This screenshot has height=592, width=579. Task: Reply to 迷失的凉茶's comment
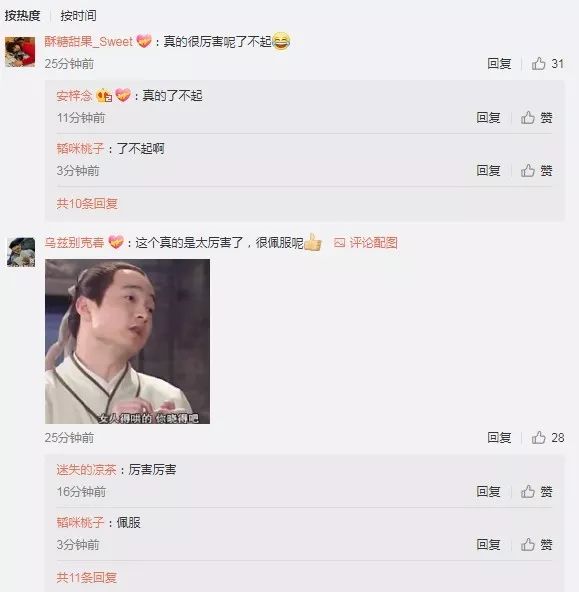pos(488,491)
